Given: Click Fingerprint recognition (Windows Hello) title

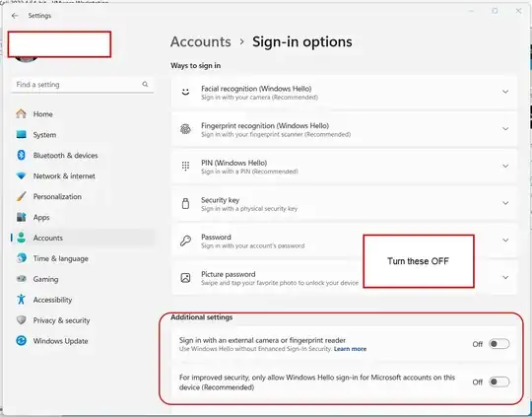Looking at the screenshot, I should tap(265, 125).
